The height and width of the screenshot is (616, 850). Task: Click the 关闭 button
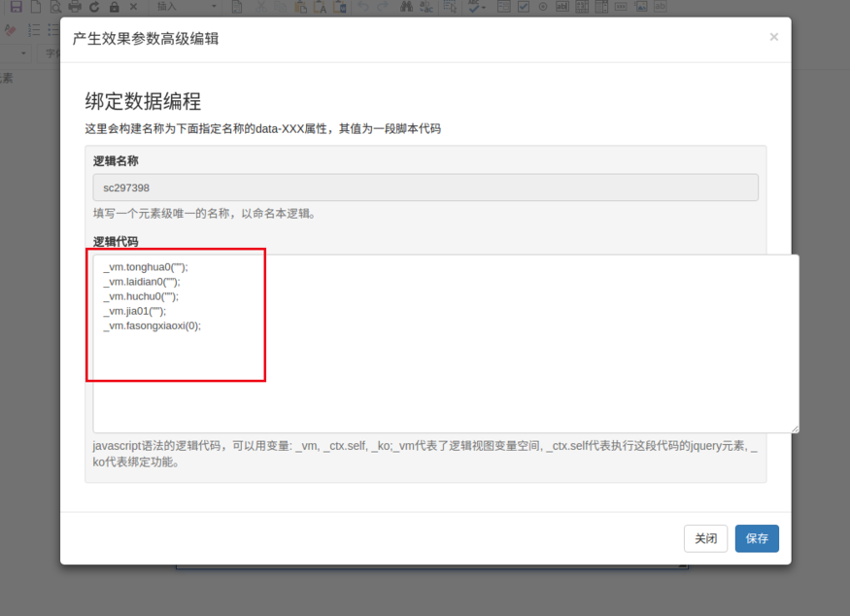point(706,538)
